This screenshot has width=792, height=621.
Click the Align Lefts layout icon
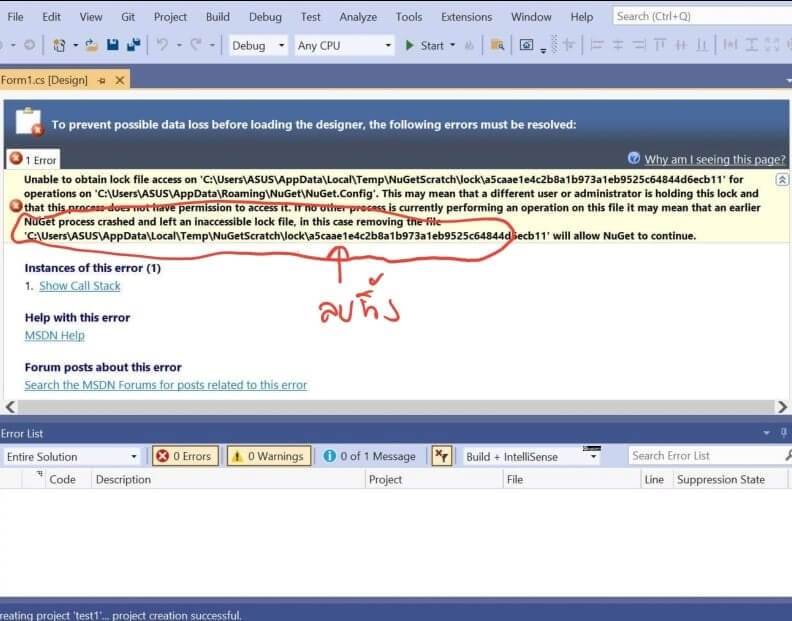[597, 45]
